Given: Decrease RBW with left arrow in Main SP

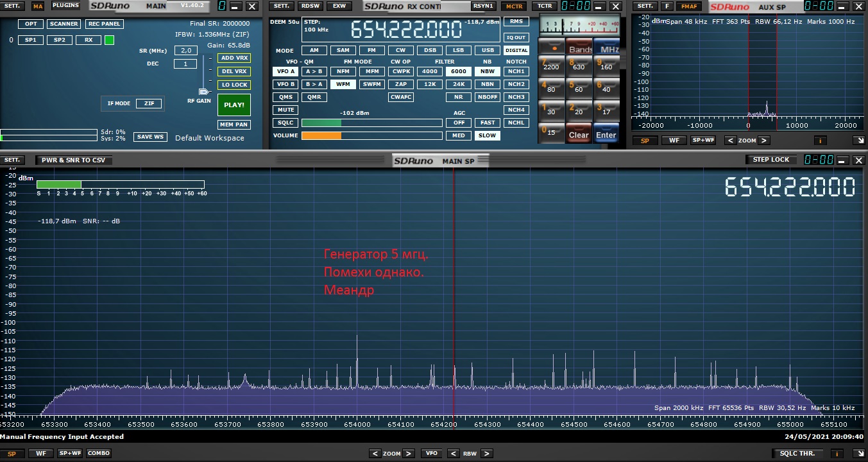Looking at the screenshot, I should (x=454, y=454).
